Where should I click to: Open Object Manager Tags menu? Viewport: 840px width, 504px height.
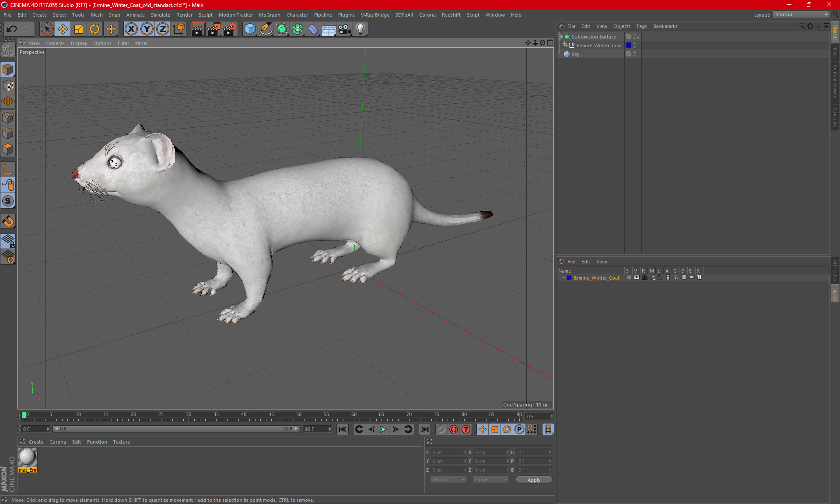641,26
